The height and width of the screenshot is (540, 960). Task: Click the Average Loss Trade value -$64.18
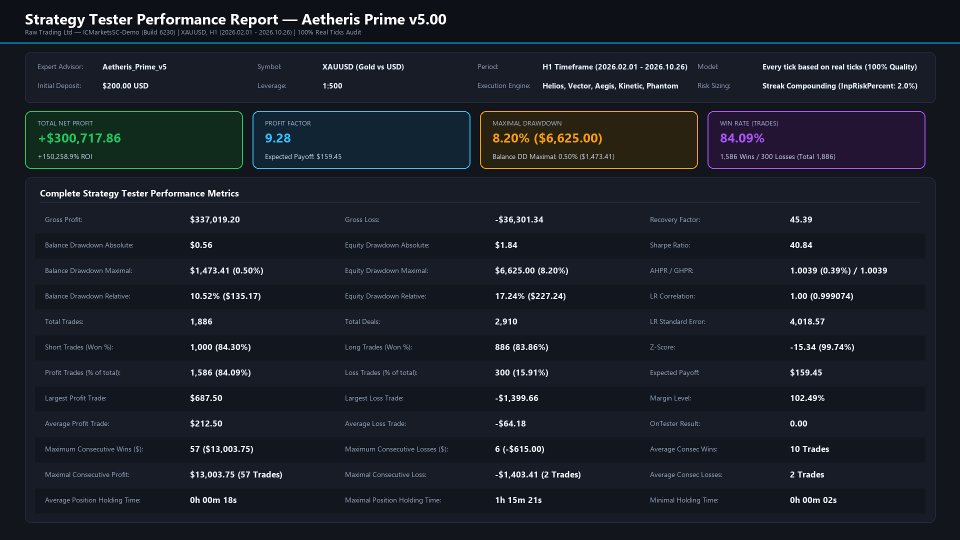(x=510, y=424)
